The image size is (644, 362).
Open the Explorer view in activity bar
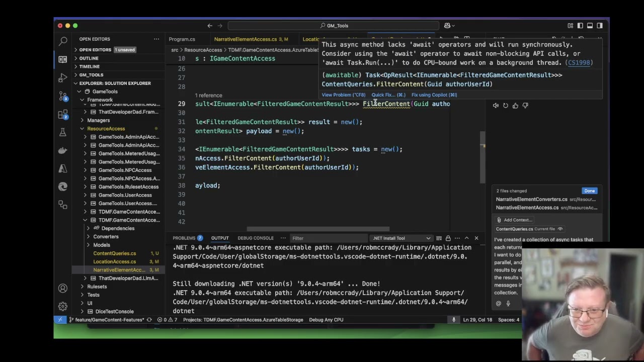pyautogui.click(x=63, y=59)
